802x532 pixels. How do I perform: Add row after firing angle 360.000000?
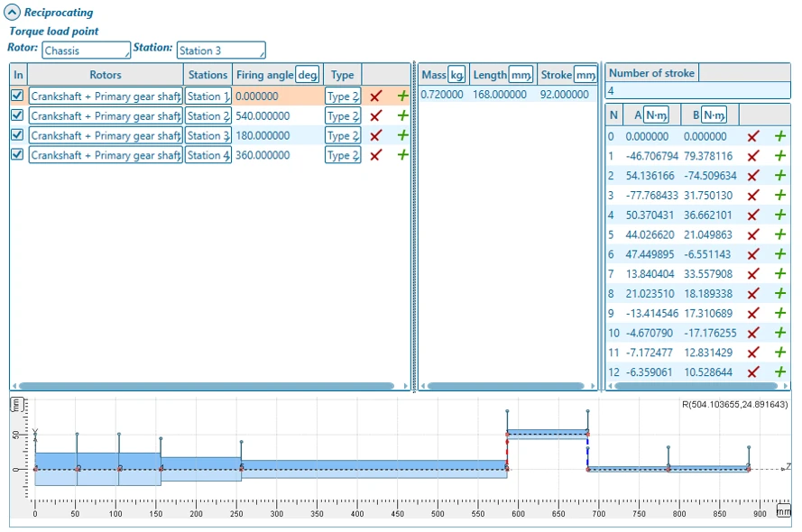[x=402, y=155]
